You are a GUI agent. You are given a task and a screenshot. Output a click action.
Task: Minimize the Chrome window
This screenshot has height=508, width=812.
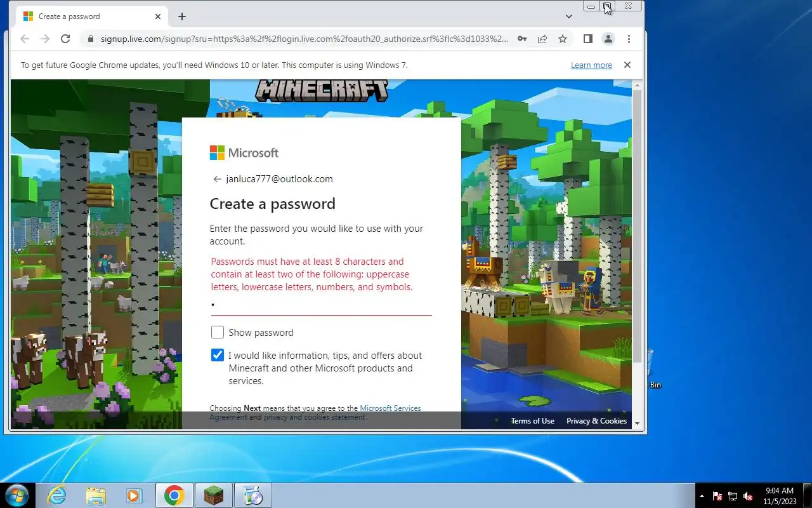[x=591, y=6]
